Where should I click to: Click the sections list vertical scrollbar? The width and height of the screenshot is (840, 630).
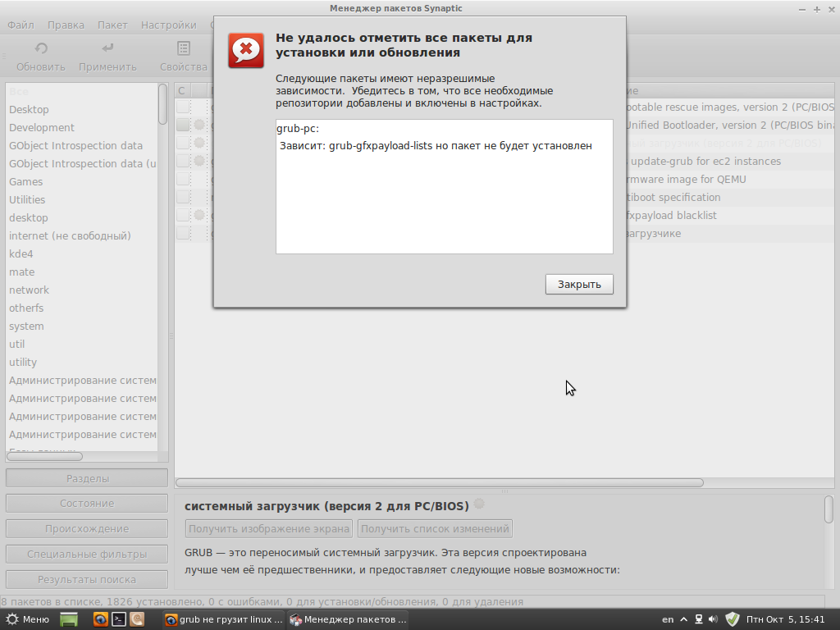[x=163, y=104]
